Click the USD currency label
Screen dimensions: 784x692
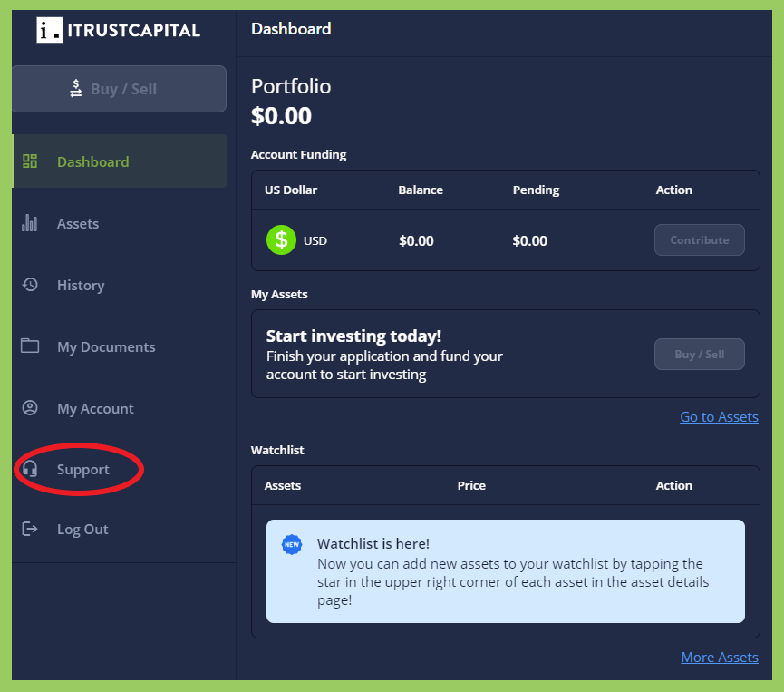[x=315, y=240]
